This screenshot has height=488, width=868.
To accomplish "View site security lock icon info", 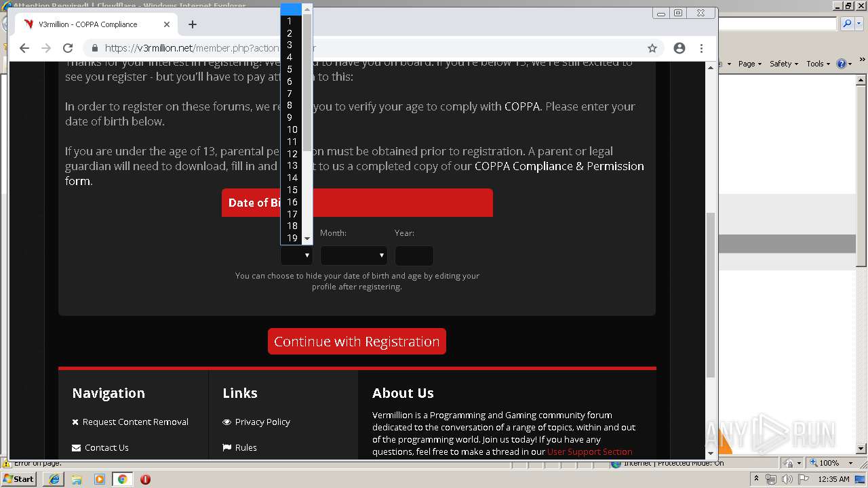I will click(95, 48).
